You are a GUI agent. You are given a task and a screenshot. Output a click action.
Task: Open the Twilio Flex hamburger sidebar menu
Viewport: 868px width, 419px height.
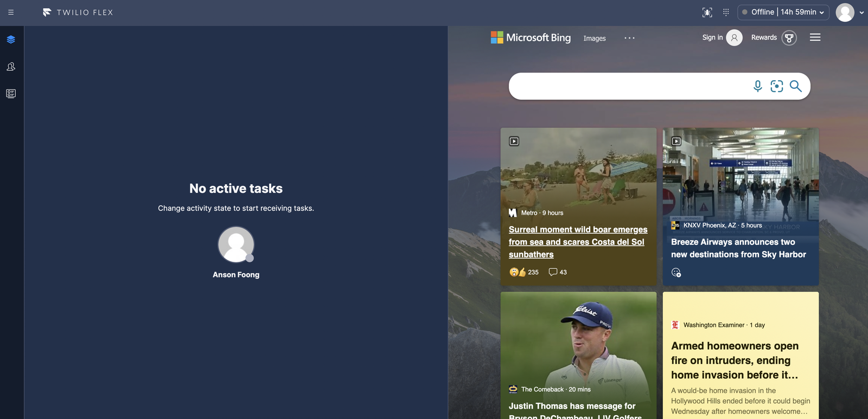(11, 12)
